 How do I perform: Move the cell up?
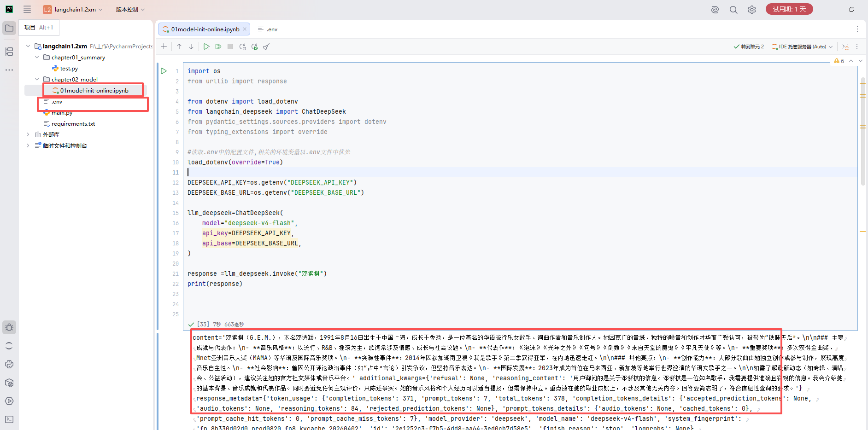coord(179,46)
